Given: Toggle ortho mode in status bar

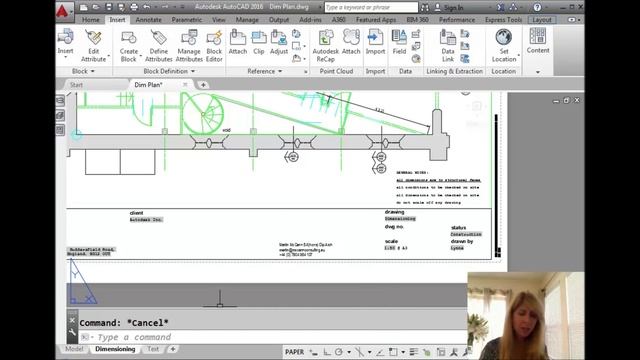Looking at the screenshot, I should (327, 352).
